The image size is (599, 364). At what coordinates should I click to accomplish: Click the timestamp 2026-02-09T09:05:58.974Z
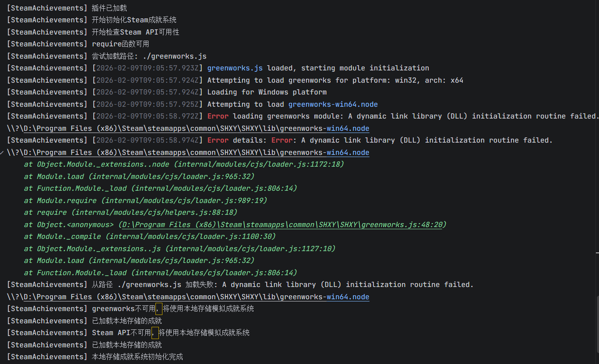click(x=147, y=140)
